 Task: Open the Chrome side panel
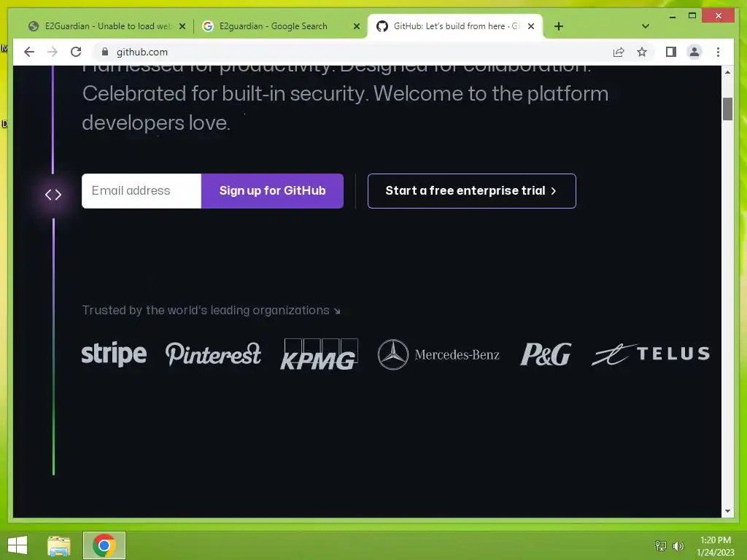point(671,52)
